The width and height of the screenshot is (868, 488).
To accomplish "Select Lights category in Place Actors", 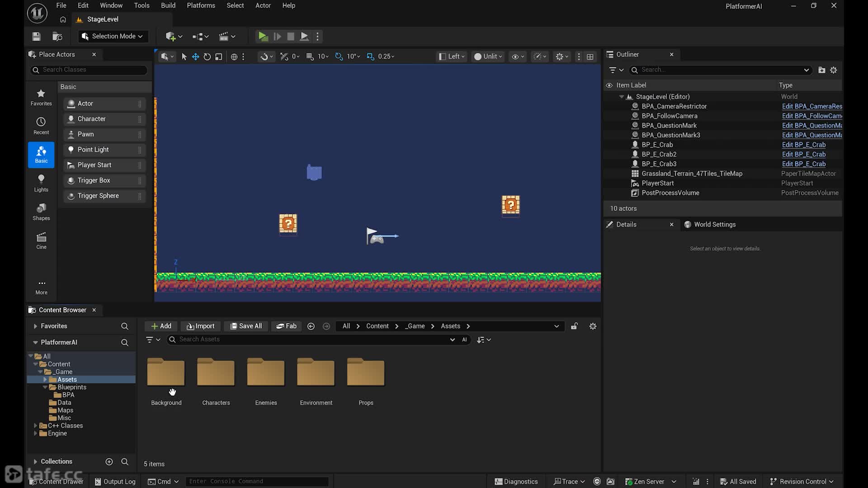I will point(41,183).
